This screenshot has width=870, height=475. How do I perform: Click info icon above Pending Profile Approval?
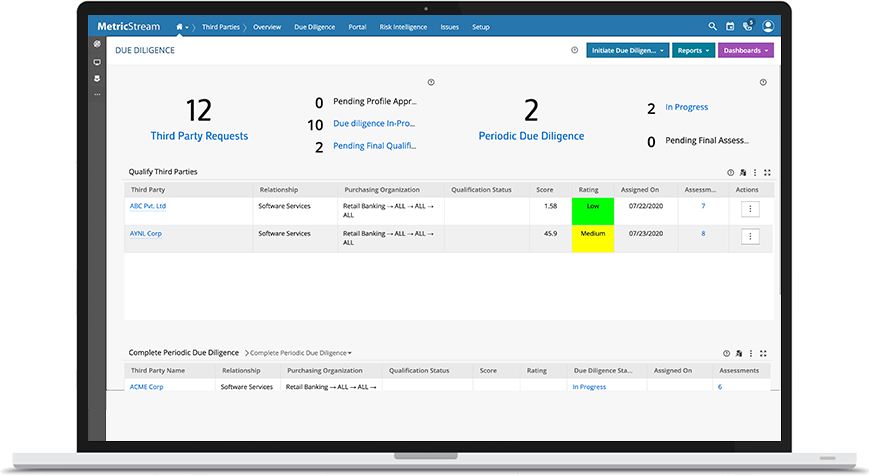431,82
